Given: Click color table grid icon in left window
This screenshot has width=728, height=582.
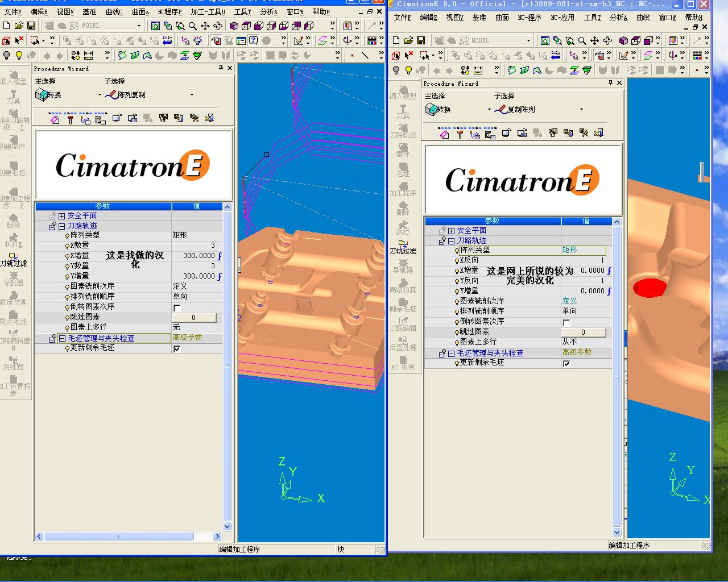Looking at the screenshot, I should pyautogui.click(x=371, y=40).
